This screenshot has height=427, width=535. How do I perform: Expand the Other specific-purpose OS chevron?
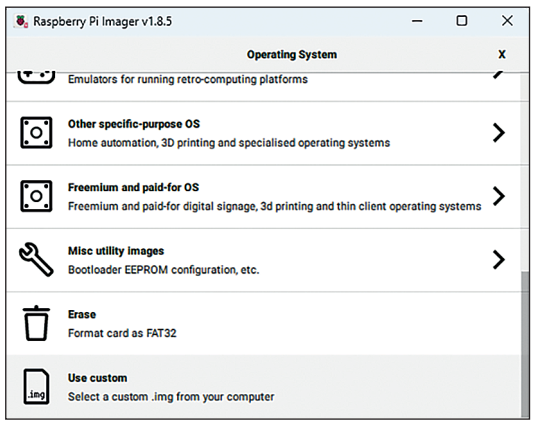coord(499,133)
